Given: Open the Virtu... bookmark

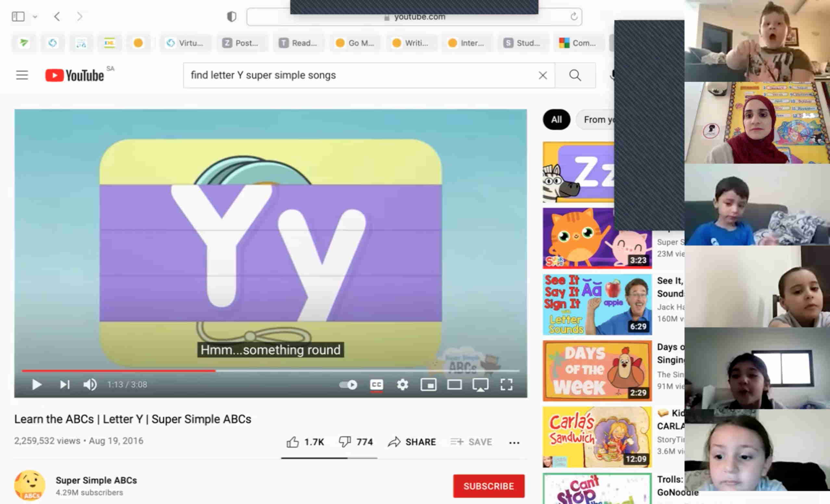Looking at the screenshot, I should click(185, 43).
